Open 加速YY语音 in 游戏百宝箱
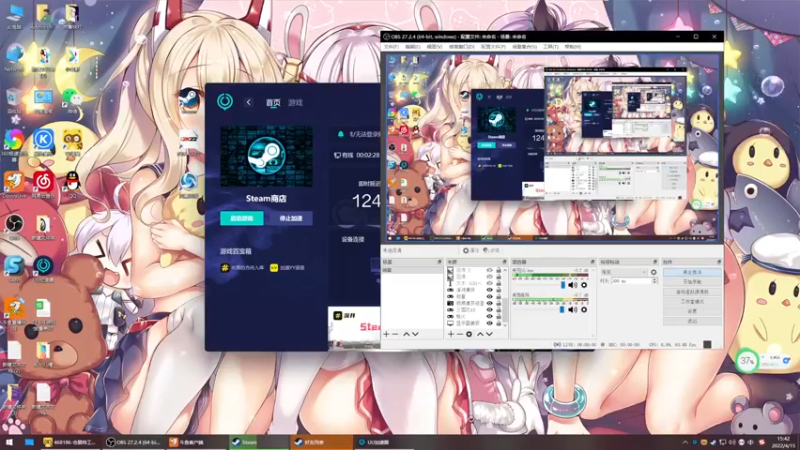Viewport: 800px width, 450px height. click(x=287, y=267)
